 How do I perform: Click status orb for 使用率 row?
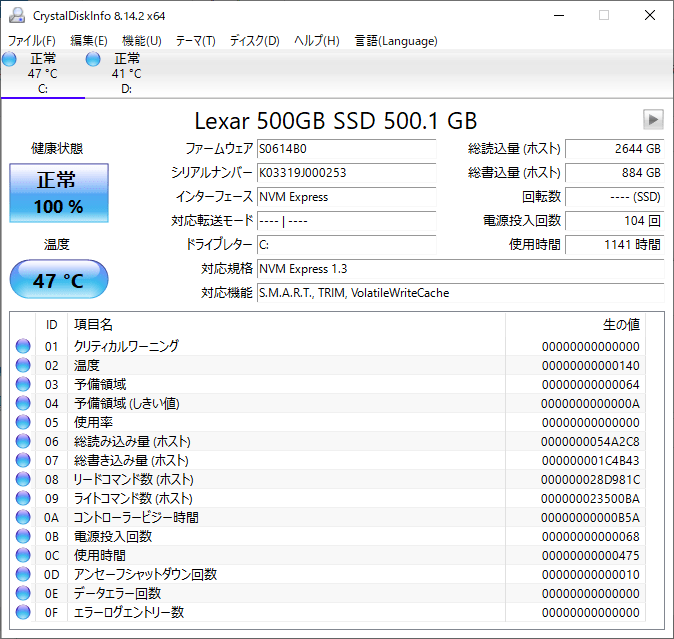coord(23,422)
